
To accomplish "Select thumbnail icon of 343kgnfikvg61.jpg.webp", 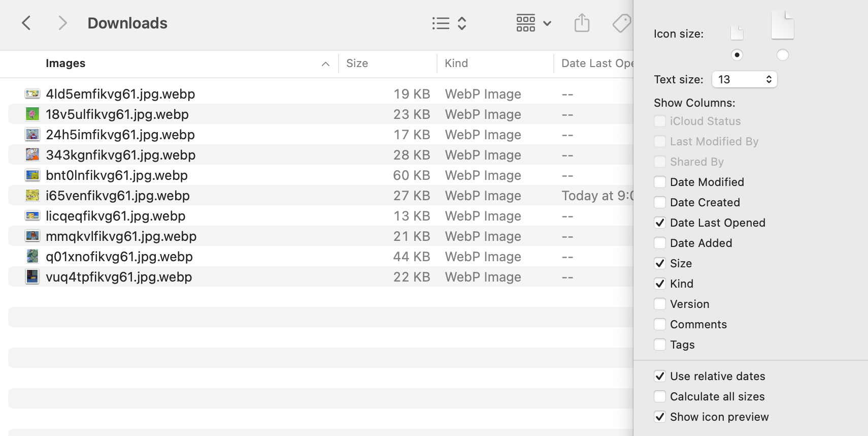I will [x=32, y=154].
